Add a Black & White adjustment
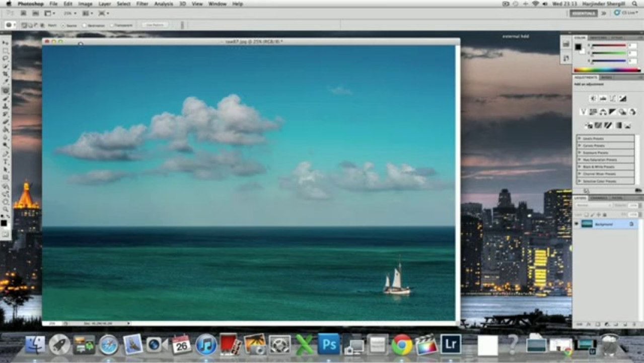Viewport: 644px width, 363px height. (613, 111)
